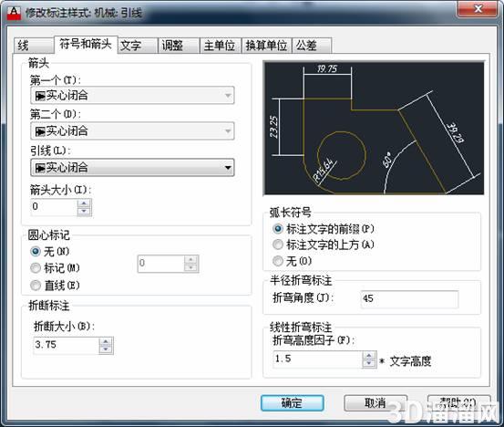Select 标记 for 圆心标记
504x427 pixels.
[x=35, y=267]
